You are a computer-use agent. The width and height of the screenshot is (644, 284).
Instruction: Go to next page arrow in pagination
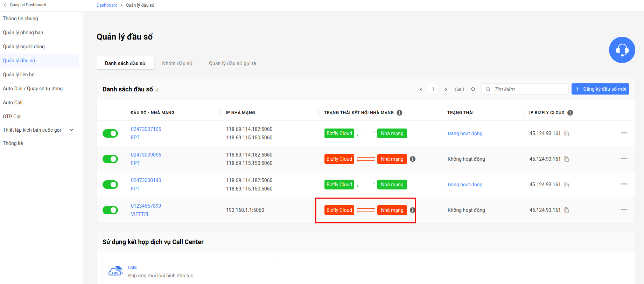[x=446, y=89]
